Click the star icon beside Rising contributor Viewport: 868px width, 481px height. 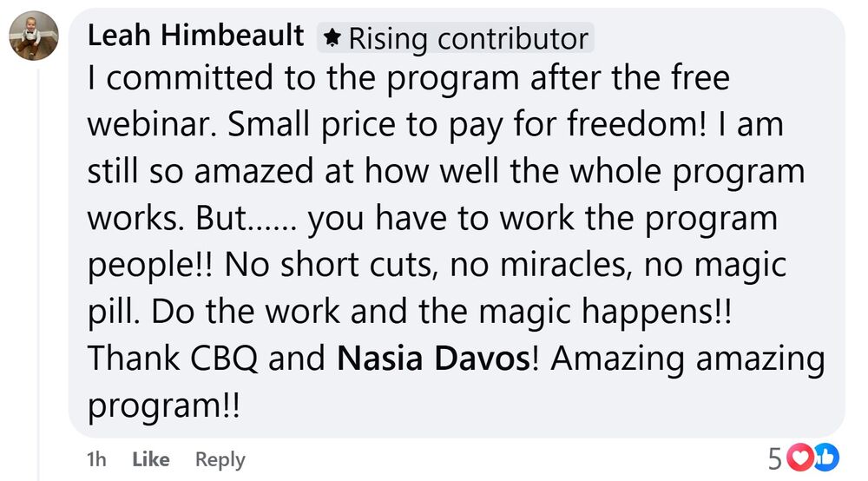[x=332, y=38]
